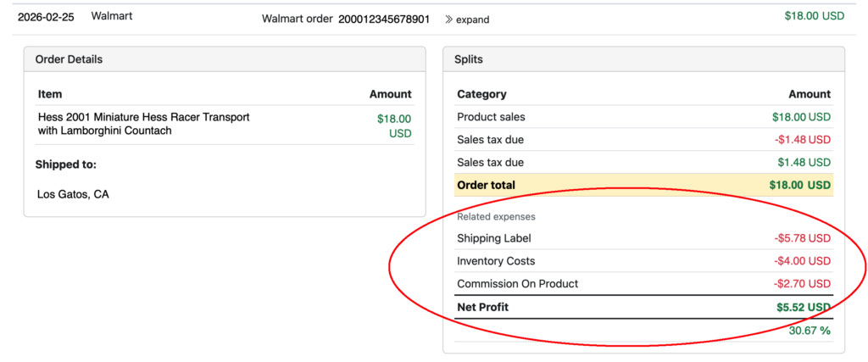Select the positive $1.48 Sales tax due amount
The image size is (868, 362).
(804, 163)
